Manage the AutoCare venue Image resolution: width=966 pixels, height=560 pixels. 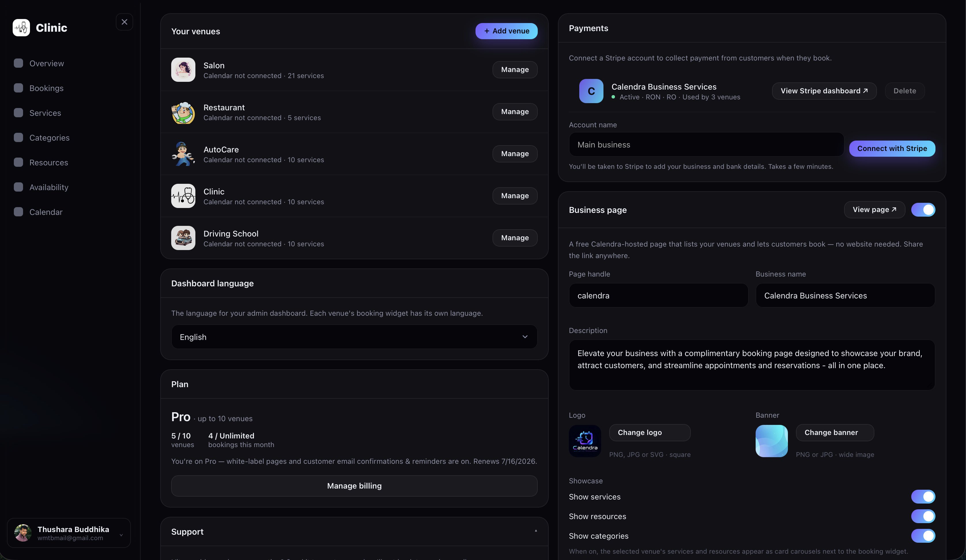(x=515, y=154)
